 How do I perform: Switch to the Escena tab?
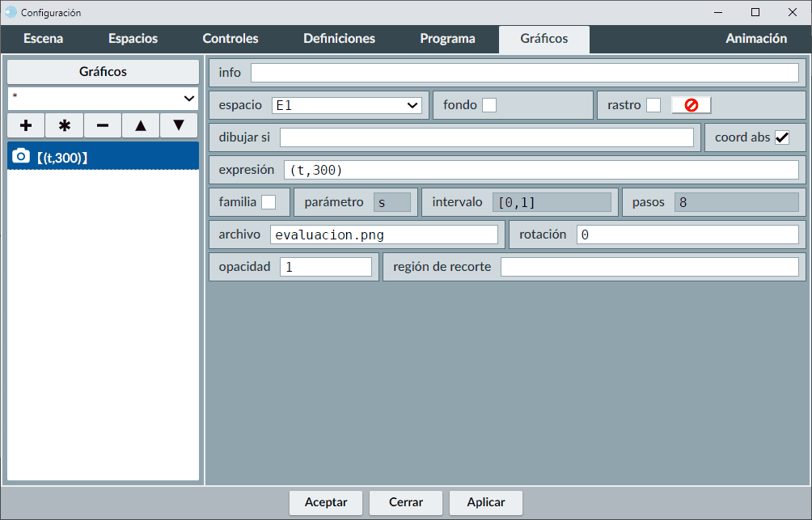coord(44,39)
